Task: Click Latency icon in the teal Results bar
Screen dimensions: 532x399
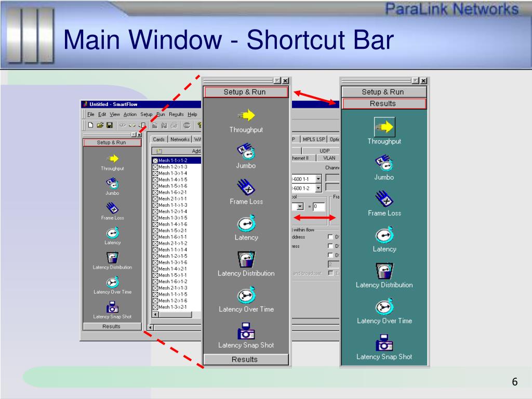Action: (x=384, y=235)
